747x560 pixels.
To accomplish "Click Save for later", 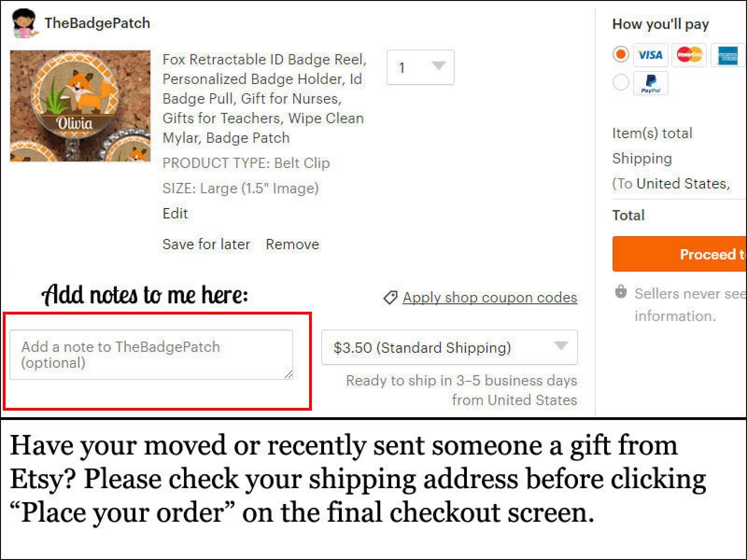I will 206,244.
